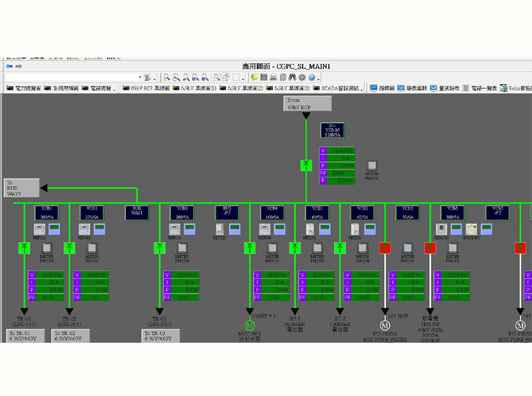Click the binoculars search icon
532x396 pixels.
293,77
